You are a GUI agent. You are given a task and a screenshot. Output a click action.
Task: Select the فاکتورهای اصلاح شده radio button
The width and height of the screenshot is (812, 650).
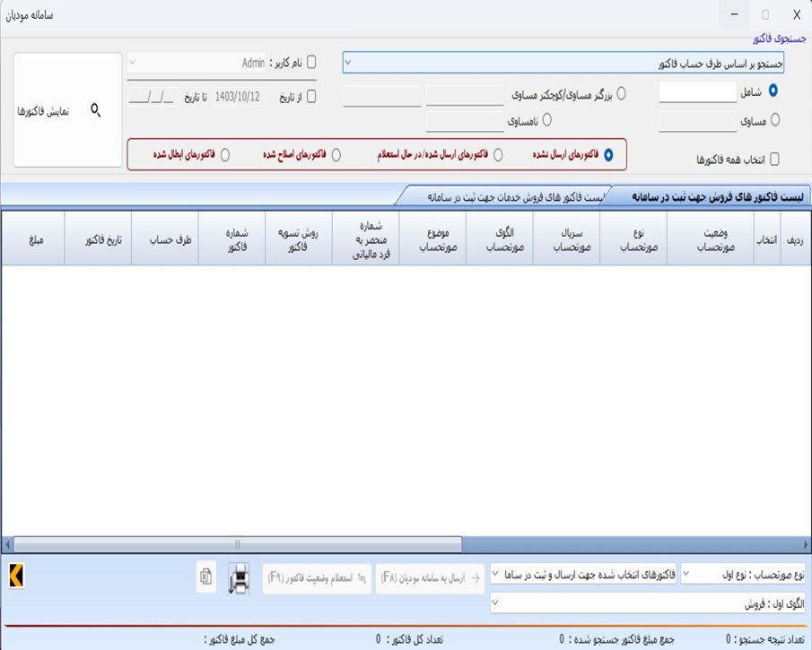point(337,152)
